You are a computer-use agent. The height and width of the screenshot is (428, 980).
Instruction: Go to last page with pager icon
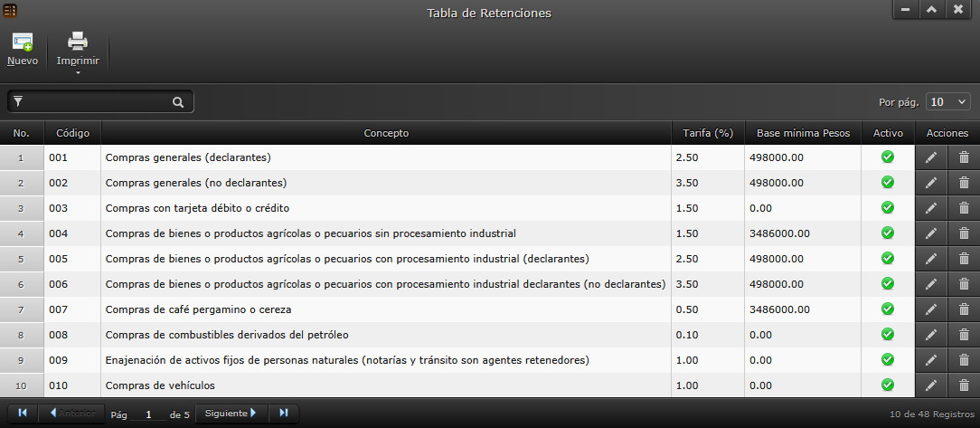(x=284, y=414)
